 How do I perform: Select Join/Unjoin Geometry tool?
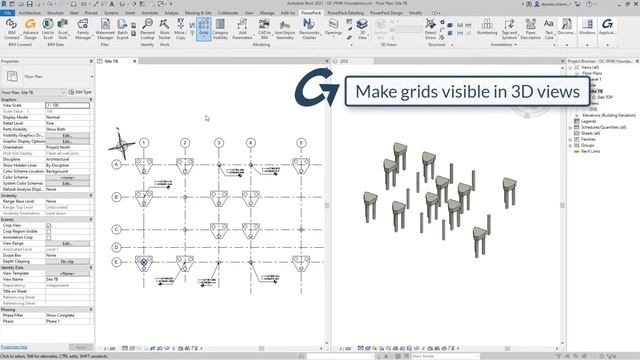coord(285,29)
